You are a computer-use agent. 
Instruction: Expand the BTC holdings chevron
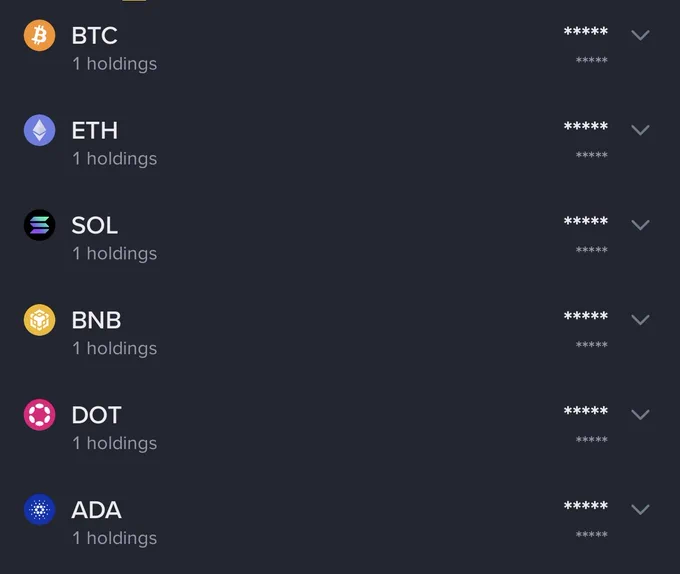[640, 35]
